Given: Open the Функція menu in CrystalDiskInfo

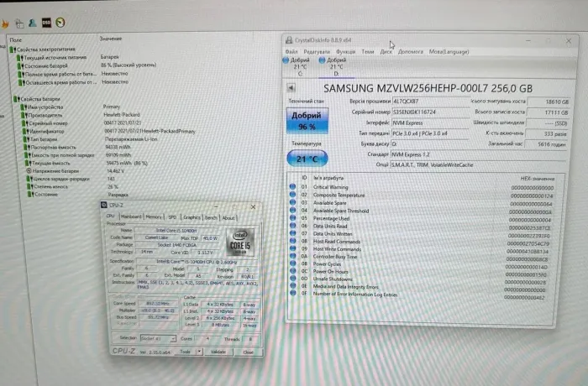Looking at the screenshot, I should (x=344, y=51).
